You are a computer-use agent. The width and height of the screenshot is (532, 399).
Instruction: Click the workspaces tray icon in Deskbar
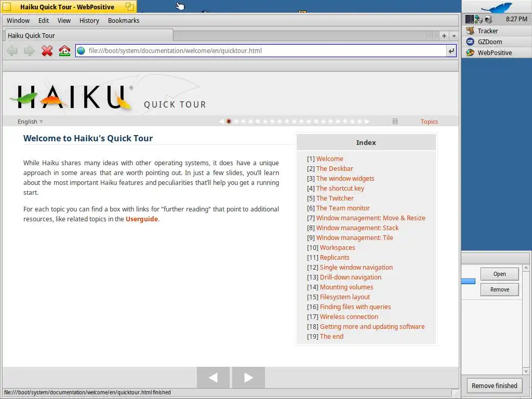[470, 19]
